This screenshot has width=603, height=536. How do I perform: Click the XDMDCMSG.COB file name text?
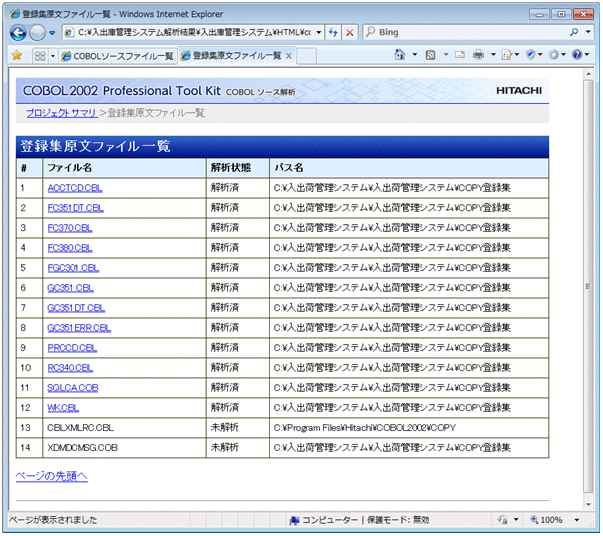click(x=82, y=448)
